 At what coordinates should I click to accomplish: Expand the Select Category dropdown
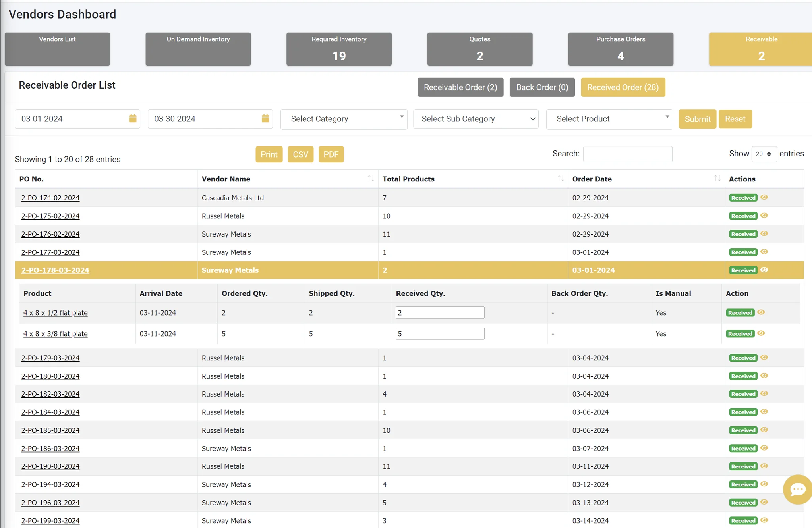coord(344,119)
